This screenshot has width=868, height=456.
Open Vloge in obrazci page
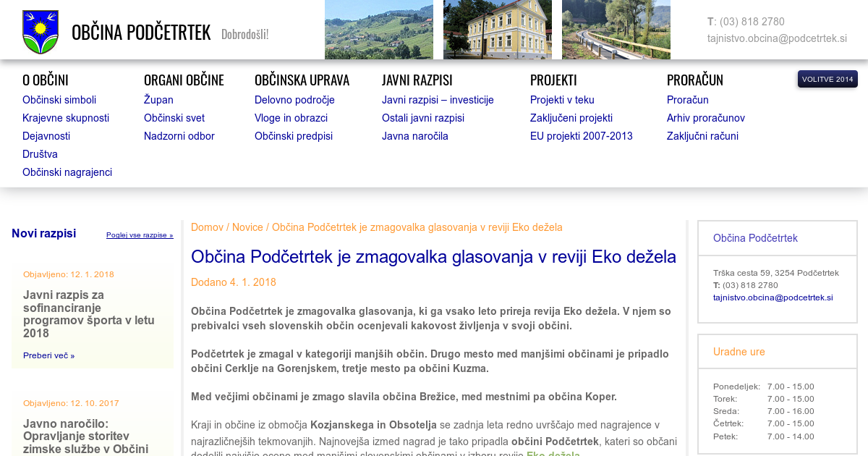[291, 118]
